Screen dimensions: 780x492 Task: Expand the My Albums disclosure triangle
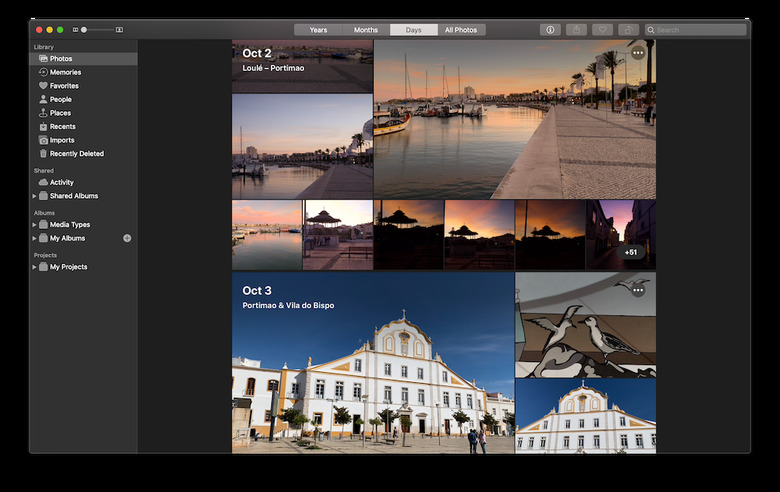[x=34, y=238]
